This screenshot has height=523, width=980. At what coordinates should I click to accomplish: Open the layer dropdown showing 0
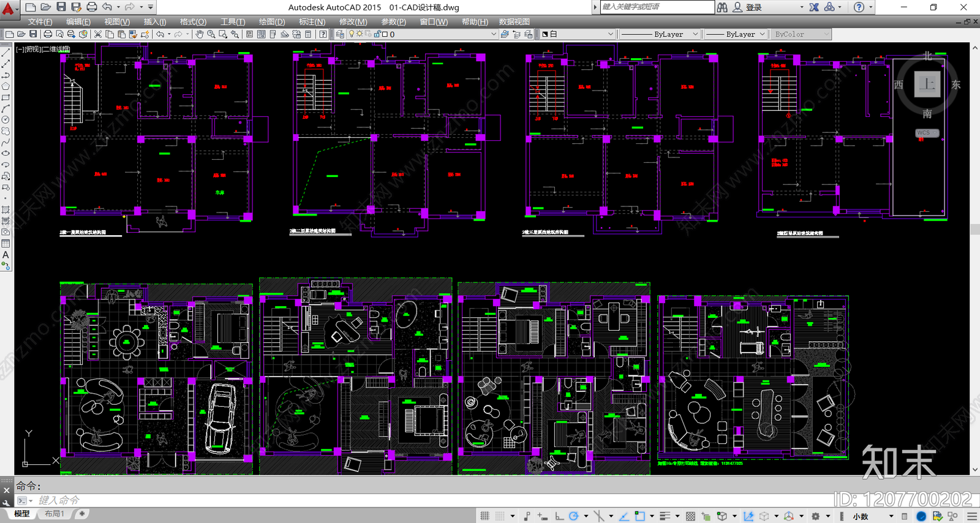click(x=422, y=34)
